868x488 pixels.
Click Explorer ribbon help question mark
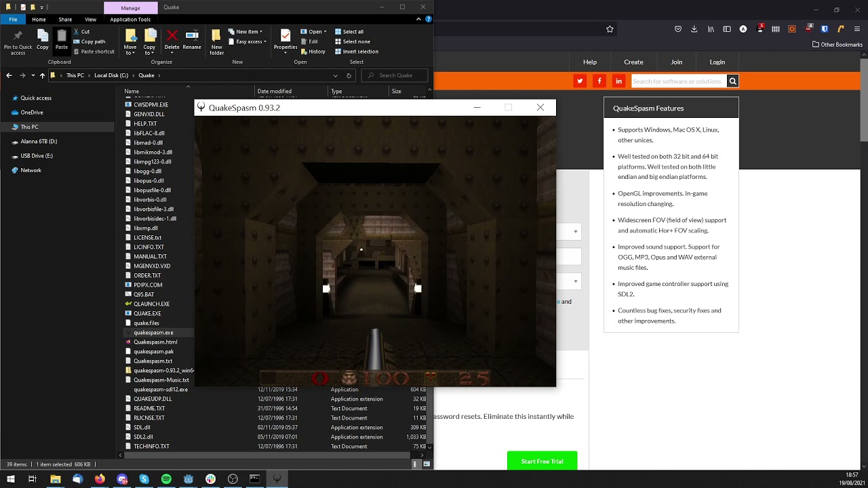429,20
